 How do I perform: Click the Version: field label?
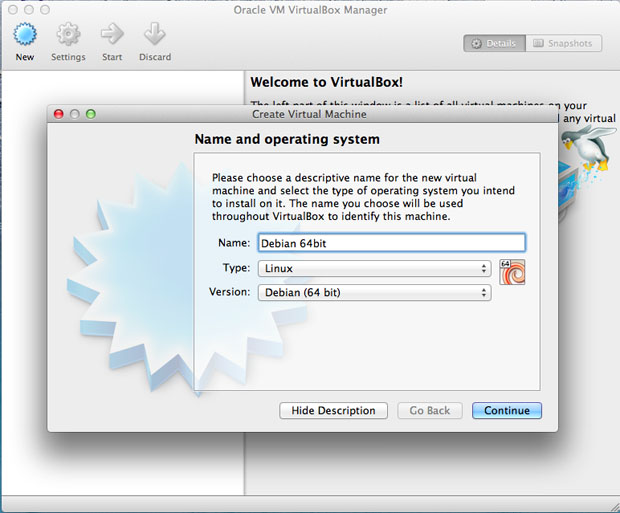(230, 292)
